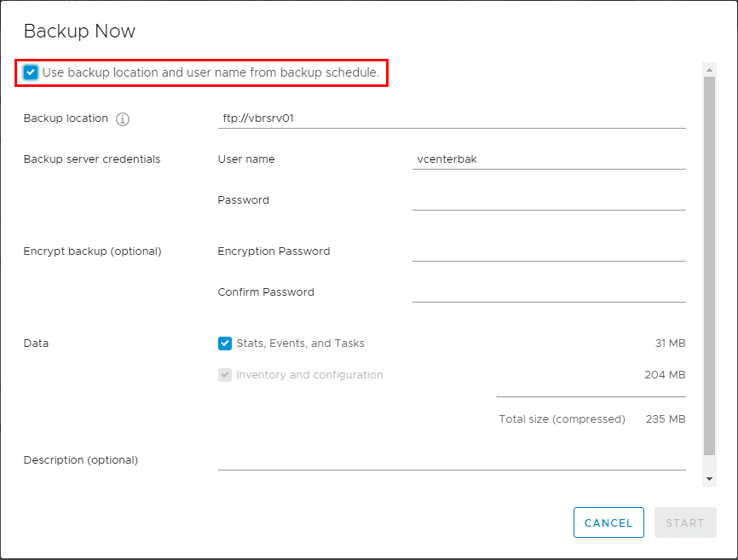Select the Confirm Password field
This screenshot has height=560, width=738.
549,292
